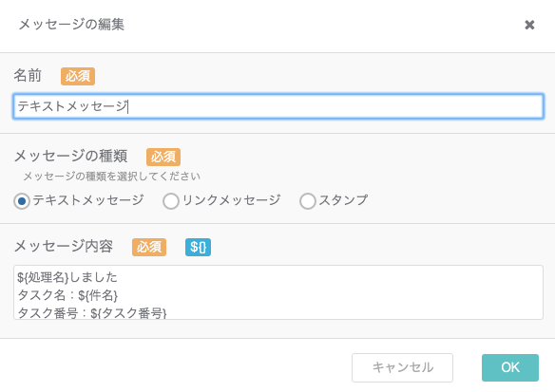Select the テキストメッセージ radio button
The width and height of the screenshot is (555, 392).
(22, 201)
